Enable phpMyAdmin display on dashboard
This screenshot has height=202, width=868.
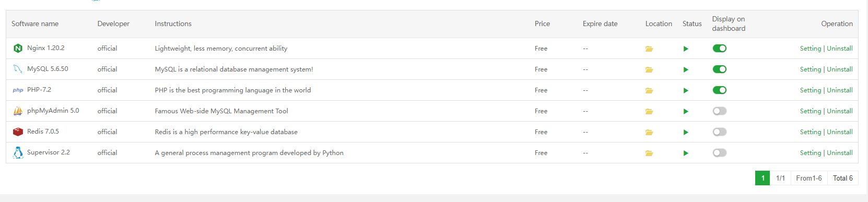pyautogui.click(x=719, y=111)
